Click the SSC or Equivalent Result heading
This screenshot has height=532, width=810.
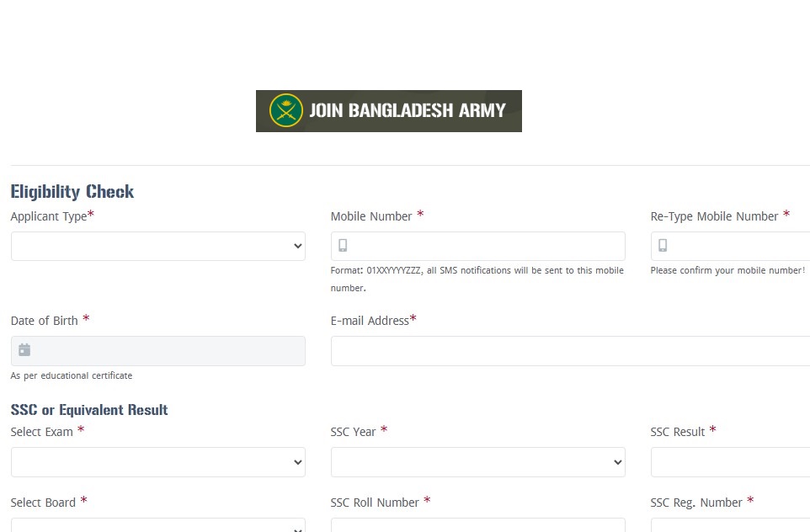[89, 410]
